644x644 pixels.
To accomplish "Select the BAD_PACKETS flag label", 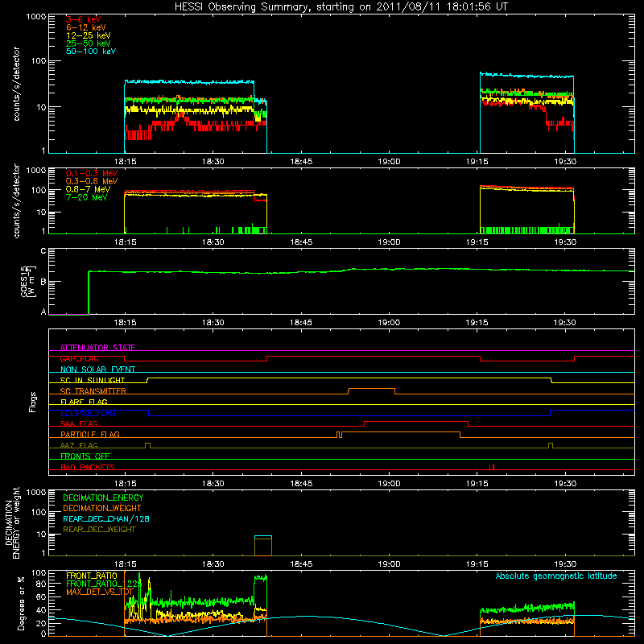I will [x=88, y=467].
